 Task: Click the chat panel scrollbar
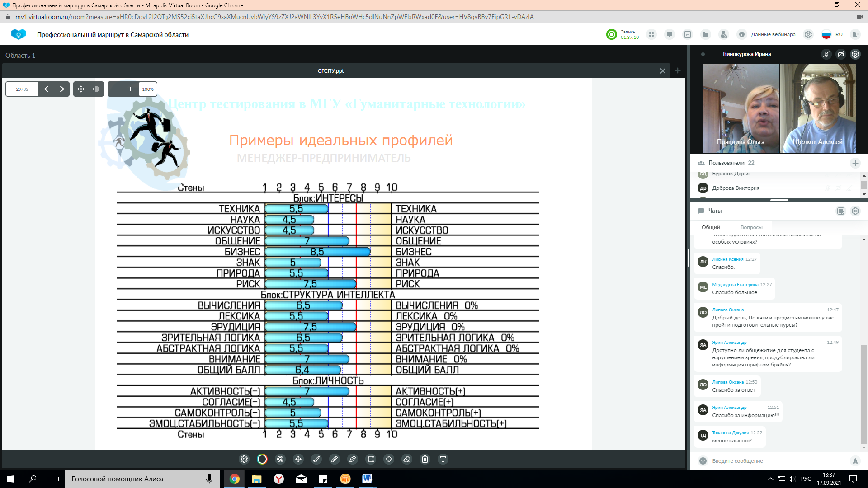(864, 395)
